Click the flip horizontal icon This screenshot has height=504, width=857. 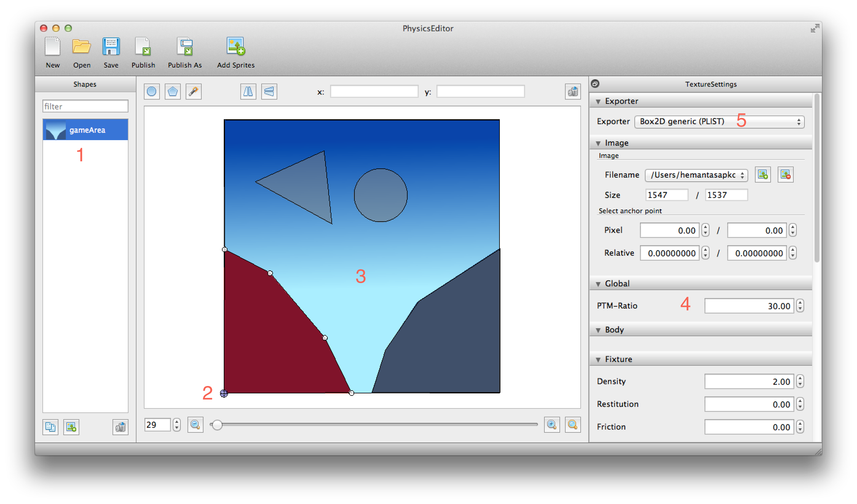click(248, 92)
